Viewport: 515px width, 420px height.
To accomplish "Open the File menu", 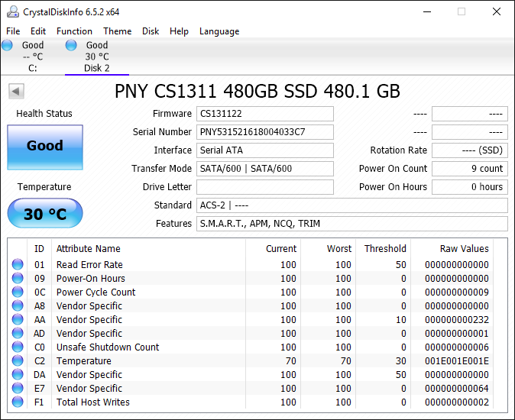I will point(13,31).
